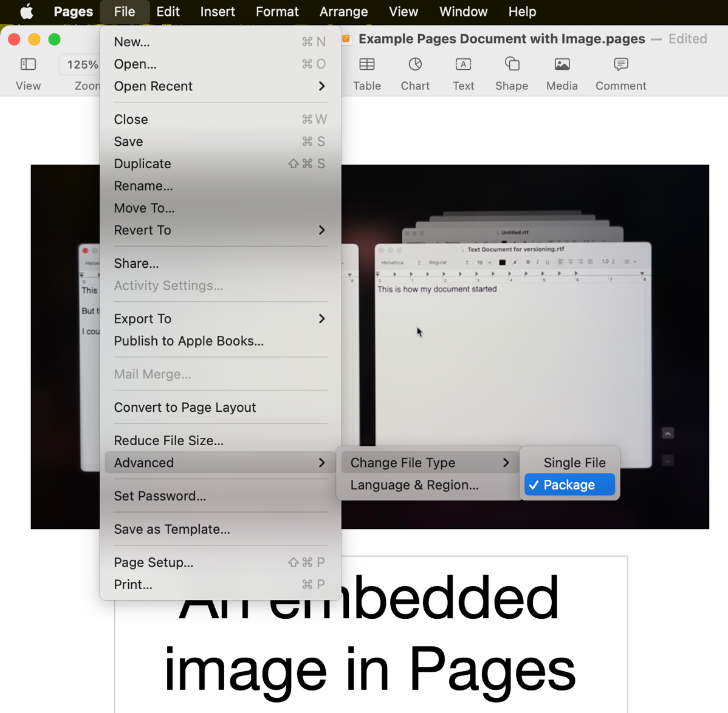Select the checked Package file type
Screen dimensions: 728x713
pos(569,485)
